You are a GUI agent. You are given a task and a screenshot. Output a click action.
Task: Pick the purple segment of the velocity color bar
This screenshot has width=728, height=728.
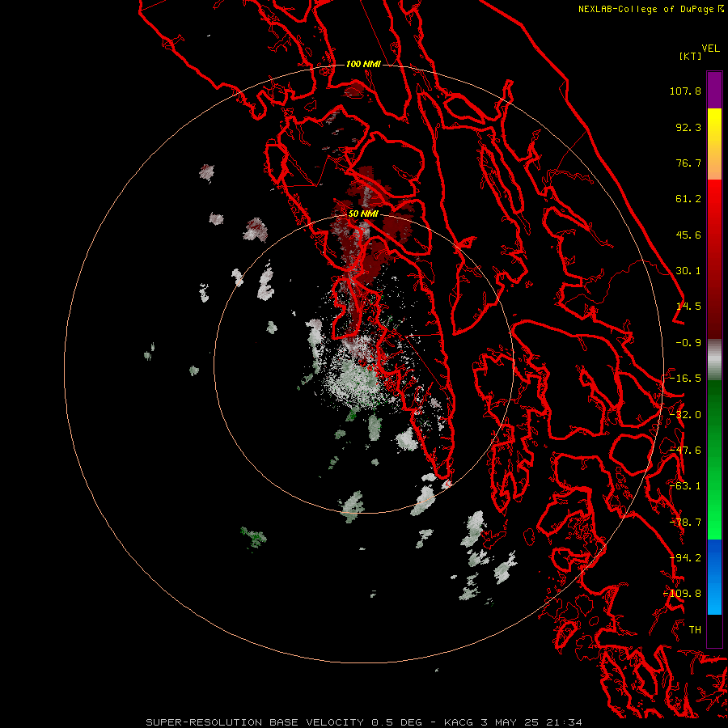coord(714,90)
